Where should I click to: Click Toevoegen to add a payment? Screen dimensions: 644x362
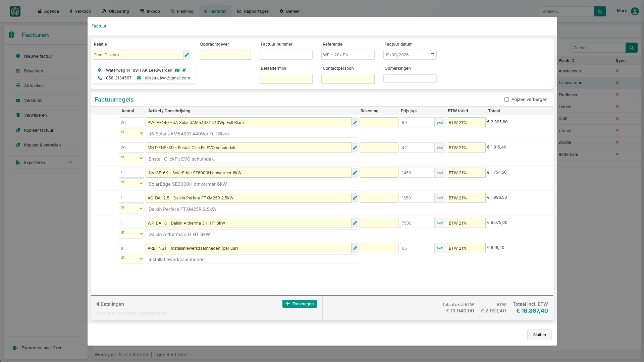click(300, 304)
